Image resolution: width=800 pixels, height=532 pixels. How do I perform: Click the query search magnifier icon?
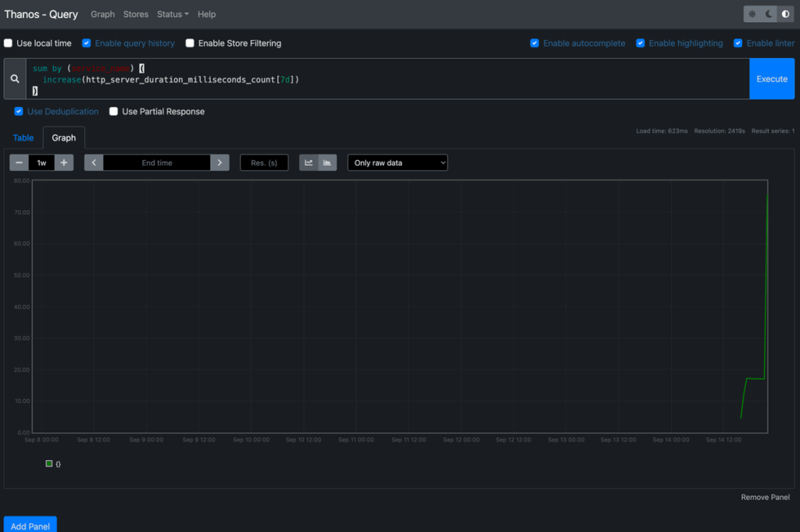pyautogui.click(x=15, y=79)
